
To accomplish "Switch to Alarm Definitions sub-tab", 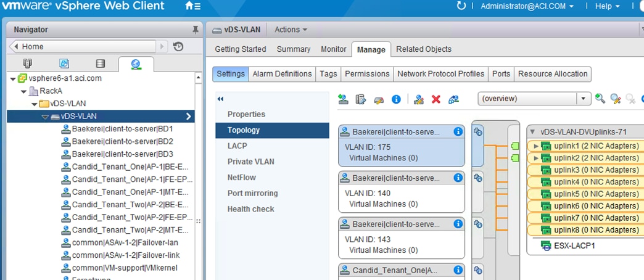I will click(x=282, y=74).
